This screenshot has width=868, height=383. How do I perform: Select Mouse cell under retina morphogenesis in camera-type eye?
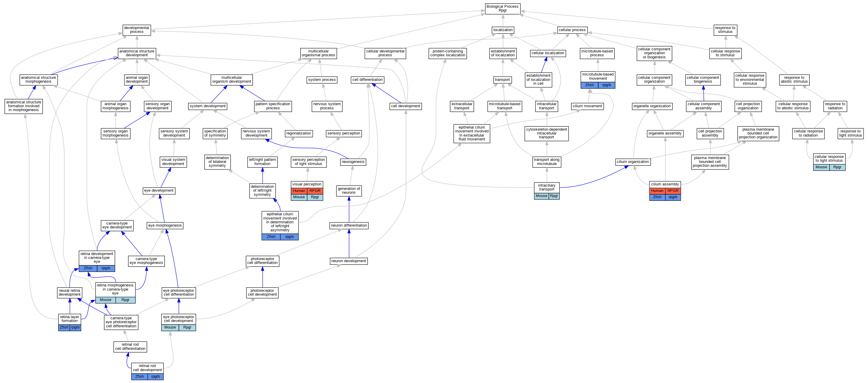pos(105,300)
